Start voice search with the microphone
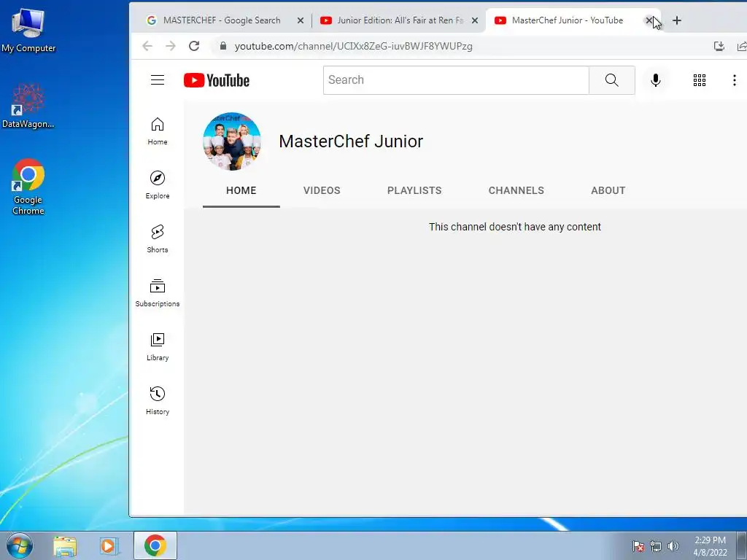 (656, 80)
